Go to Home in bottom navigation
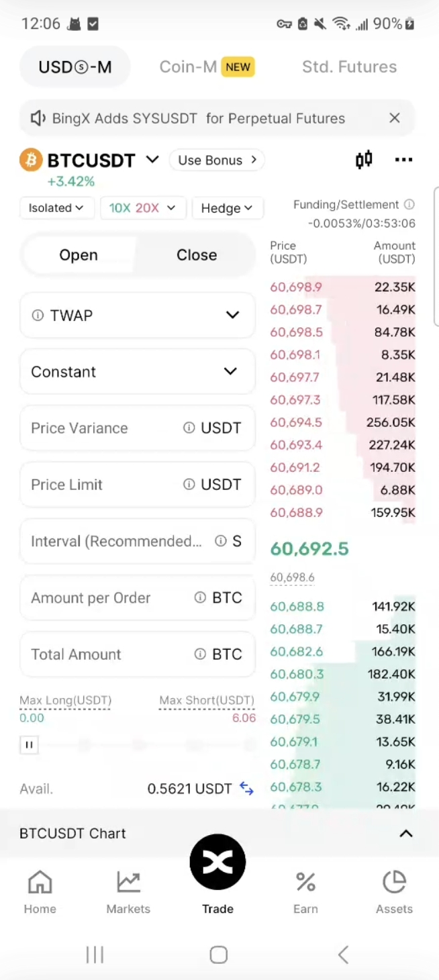Screen dimensions: 439x980 pyautogui.click(x=40, y=891)
